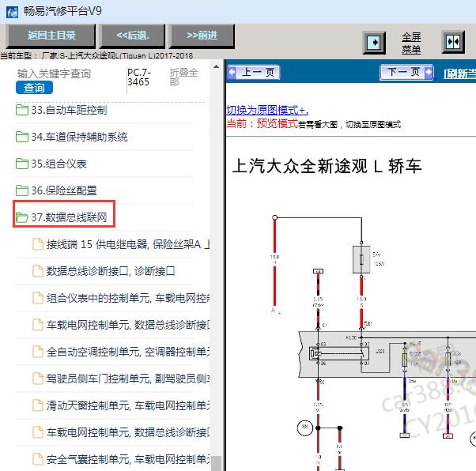Click the PC.7-3465 label
This screenshot has width=476, height=471.
click(138, 77)
